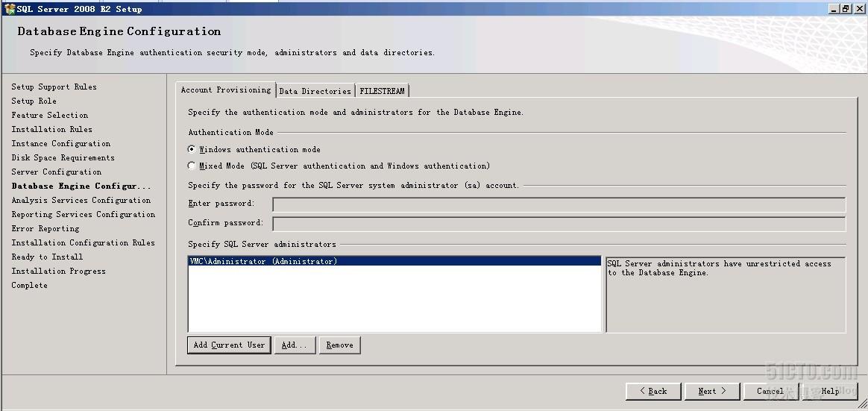The image size is (868, 411).
Task: Click Database Engine Configuration step
Action: pyautogui.click(x=81, y=186)
